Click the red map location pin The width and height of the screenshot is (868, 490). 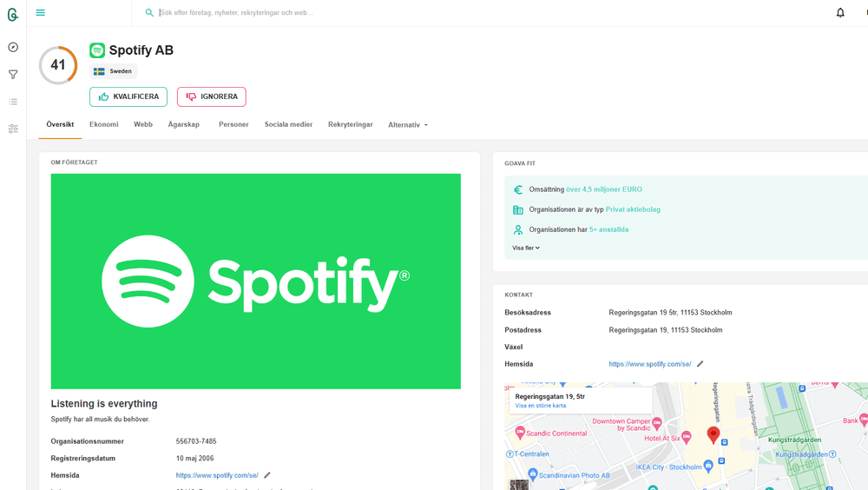click(x=713, y=435)
